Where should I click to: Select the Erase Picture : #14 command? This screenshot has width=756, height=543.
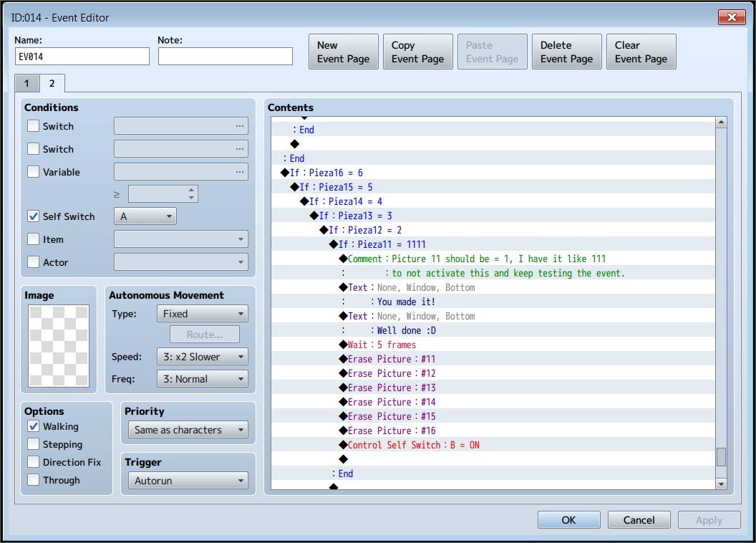tap(493, 402)
